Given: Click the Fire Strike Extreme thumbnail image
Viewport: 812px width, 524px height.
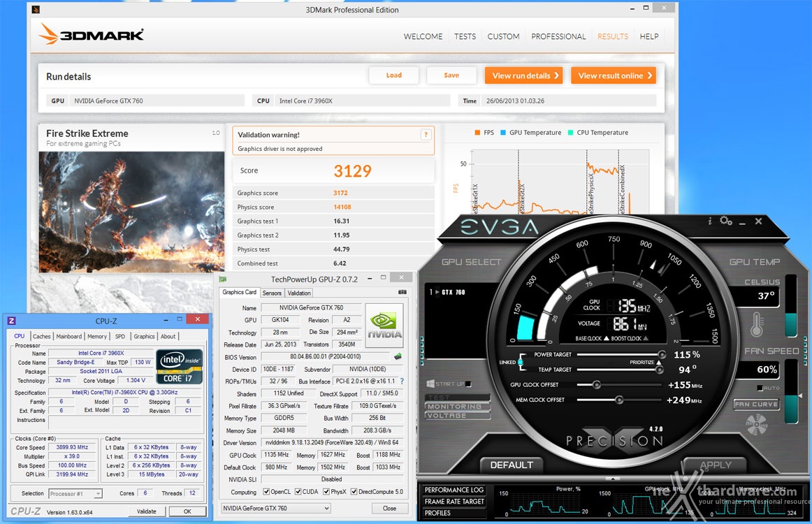Looking at the screenshot, I should click(x=131, y=212).
